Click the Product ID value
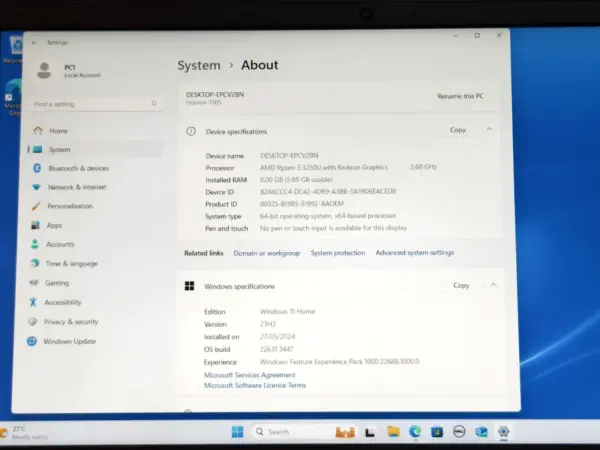 302,204
